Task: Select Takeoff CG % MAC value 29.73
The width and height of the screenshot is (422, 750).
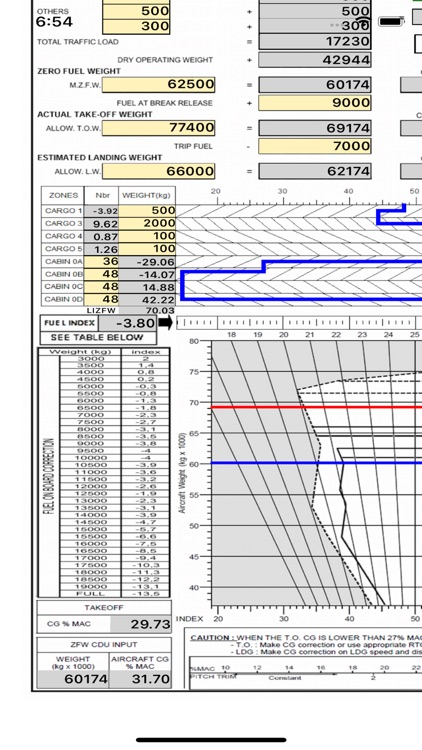Action: point(141,624)
